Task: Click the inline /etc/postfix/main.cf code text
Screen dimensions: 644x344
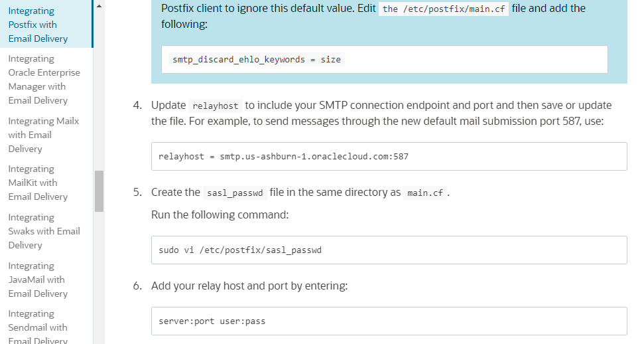Action: [x=444, y=9]
